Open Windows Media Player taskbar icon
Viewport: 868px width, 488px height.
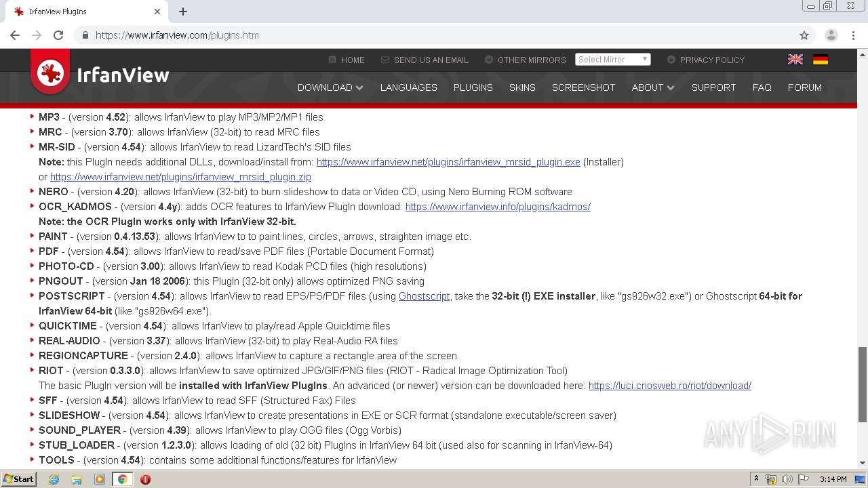coord(100,479)
